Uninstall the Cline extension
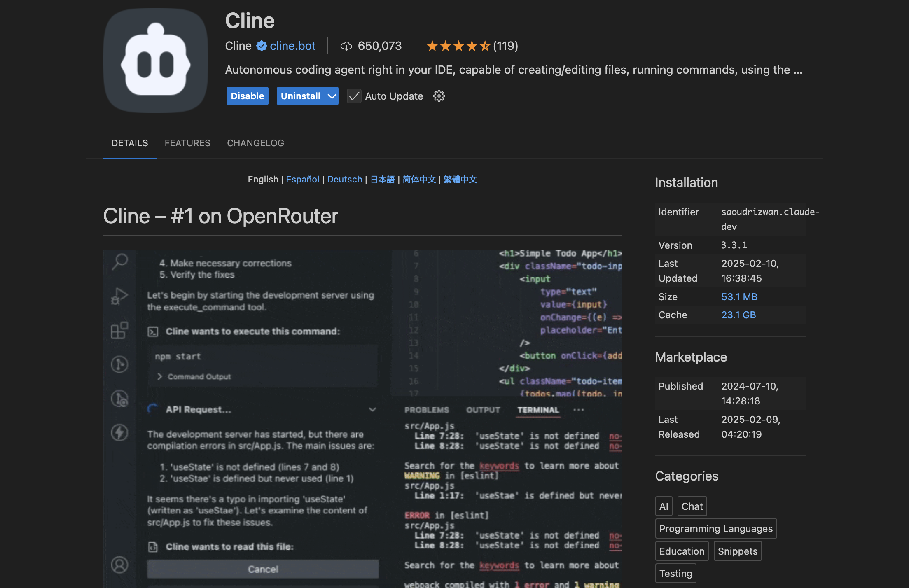Image resolution: width=909 pixels, height=588 pixels. tap(300, 96)
